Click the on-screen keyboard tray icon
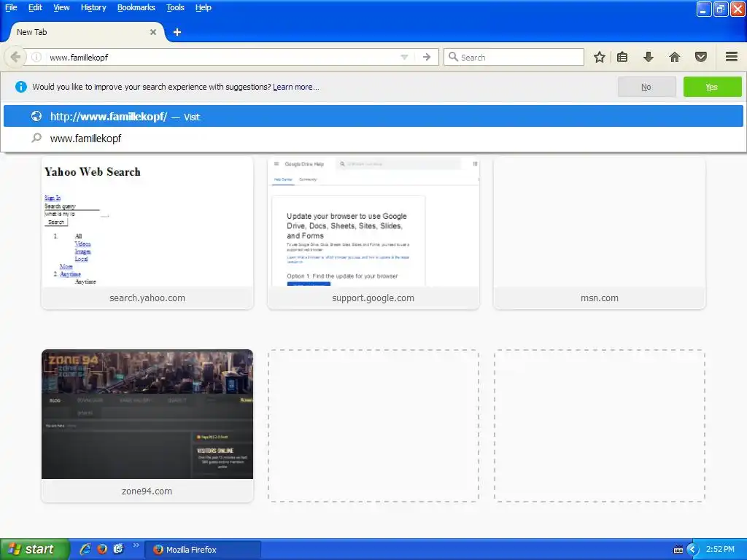The image size is (747, 560). [678, 550]
